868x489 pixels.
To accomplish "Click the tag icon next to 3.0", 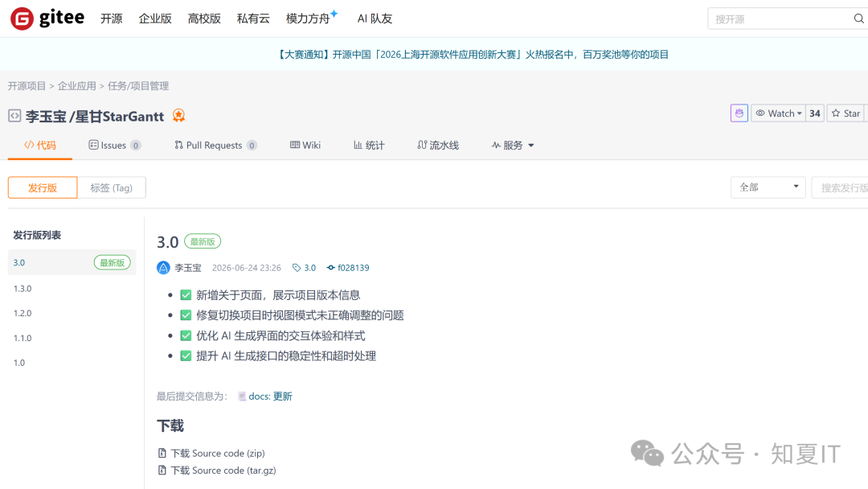I will tap(297, 268).
